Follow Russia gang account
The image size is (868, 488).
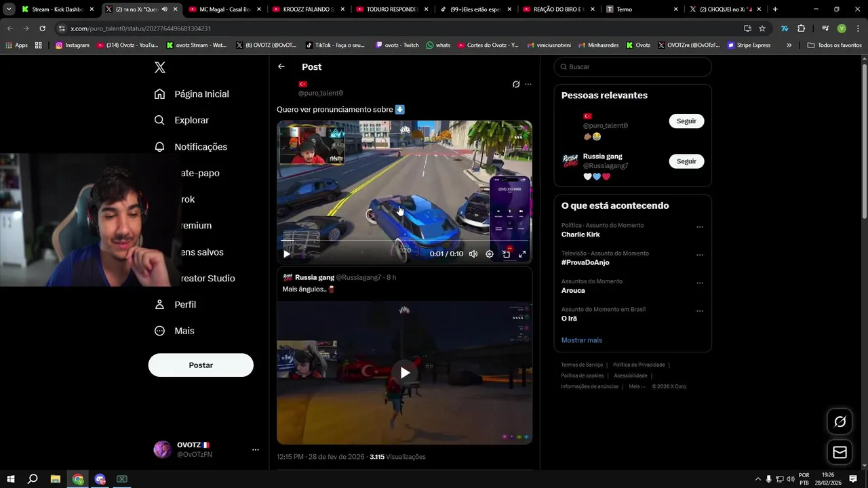[686, 161]
